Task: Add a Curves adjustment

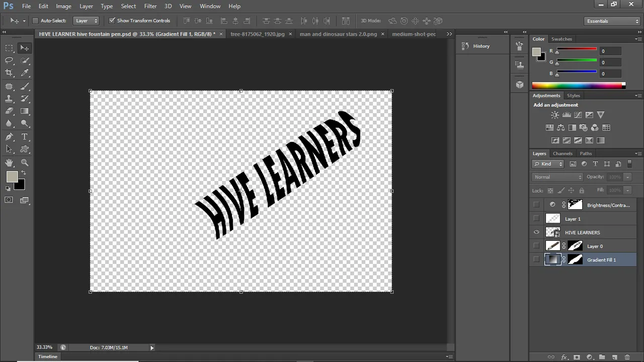Action: pyautogui.click(x=578, y=115)
